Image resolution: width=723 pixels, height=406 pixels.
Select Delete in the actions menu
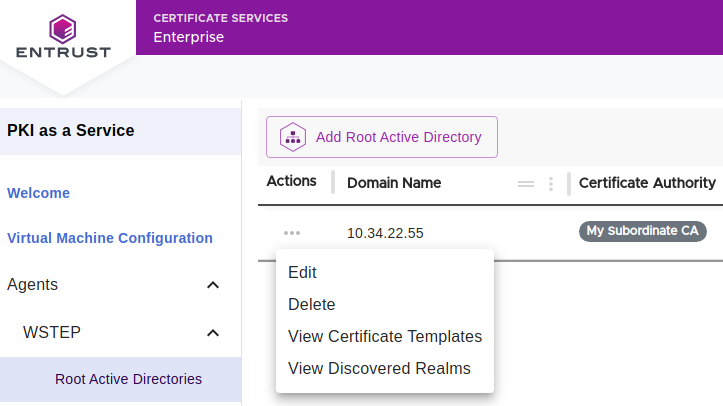coord(311,304)
